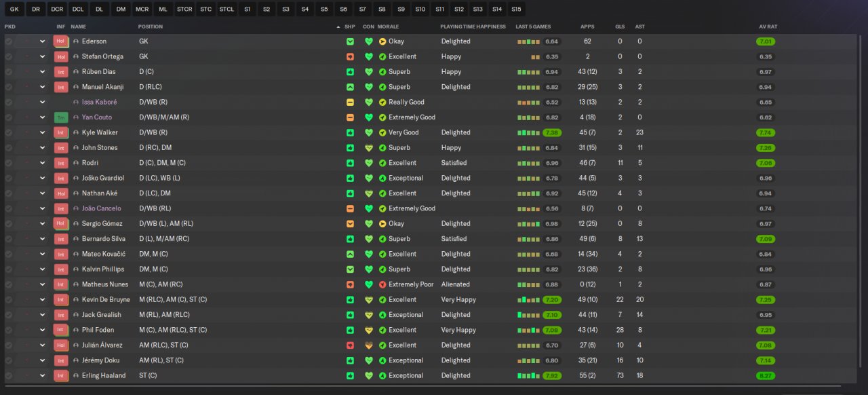The image size is (868, 395).
Task: Select the GK position slot
Action: point(14,9)
